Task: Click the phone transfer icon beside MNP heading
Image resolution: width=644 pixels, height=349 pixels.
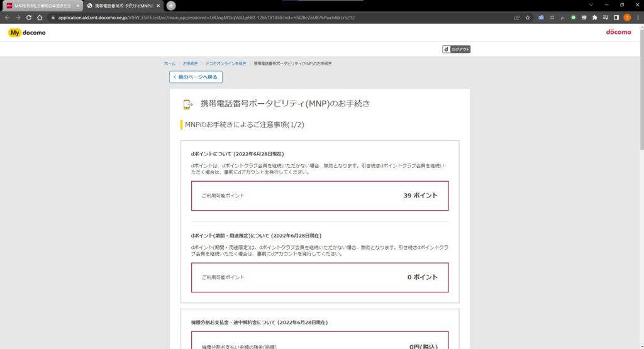Action: 187,104
